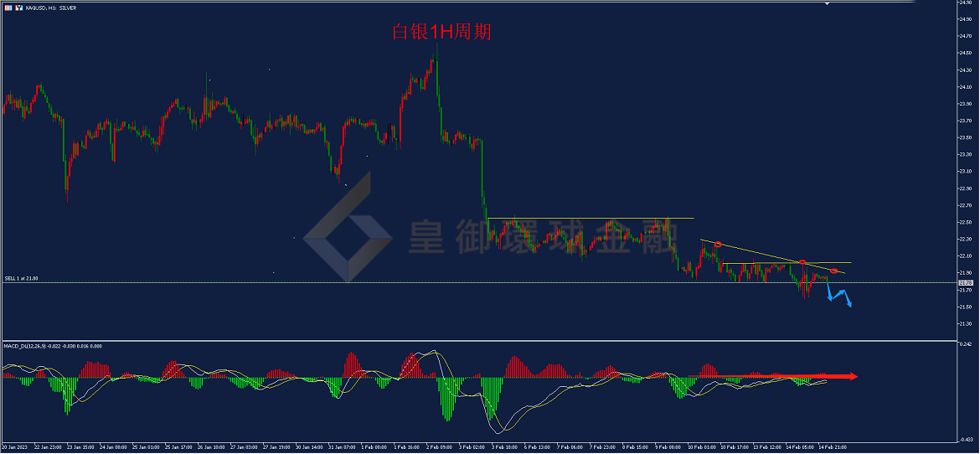Viewport: 980px width, 454px height.
Task: Click the chart shift triangle on the top edge
Action: click(x=828, y=3)
